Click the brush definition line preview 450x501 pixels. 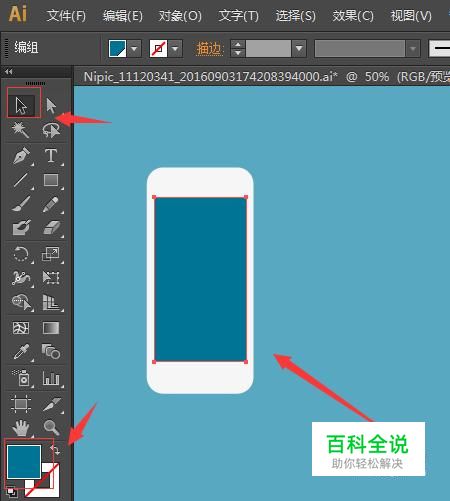[x=439, y=49]
